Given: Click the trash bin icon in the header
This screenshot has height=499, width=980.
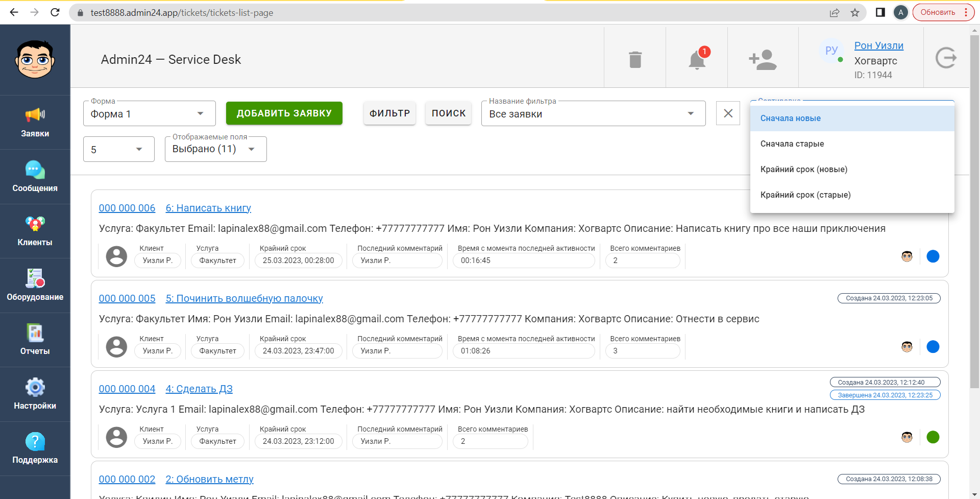Looking at the screenshot, I should pos(634,59).
